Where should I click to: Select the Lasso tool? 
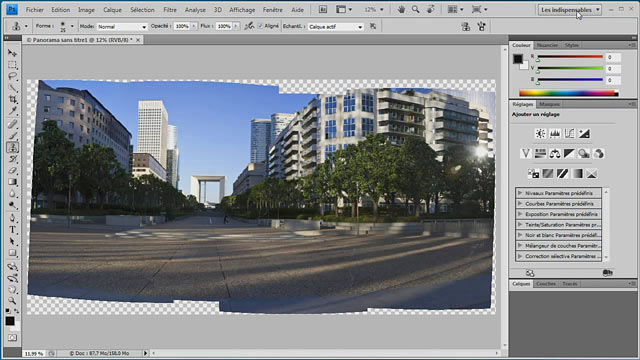(13, 76)
